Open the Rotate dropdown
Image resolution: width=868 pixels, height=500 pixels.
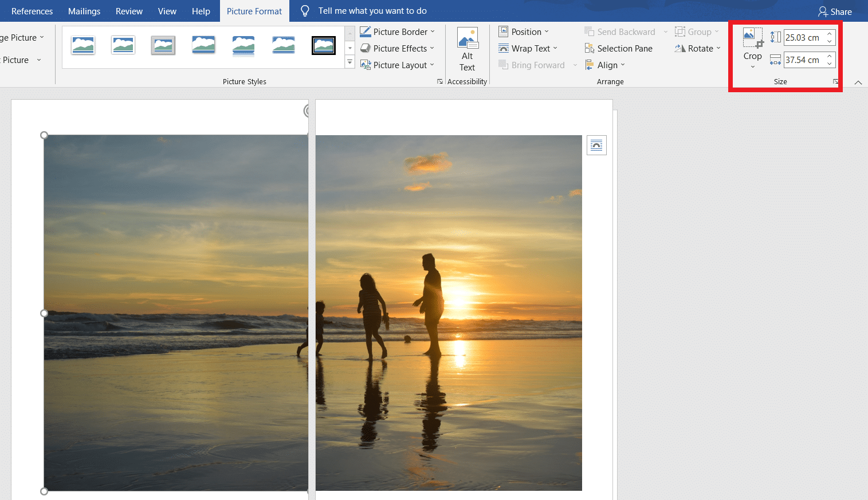tap(697, 49)
